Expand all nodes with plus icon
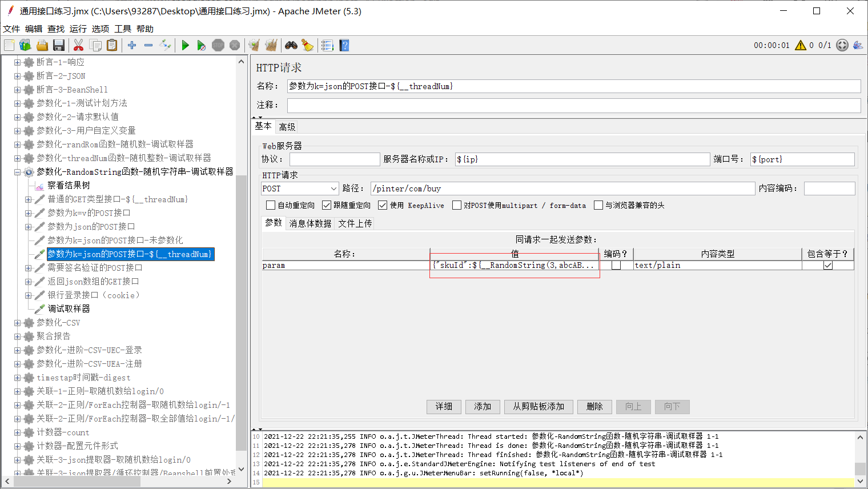 coord(132,45)
